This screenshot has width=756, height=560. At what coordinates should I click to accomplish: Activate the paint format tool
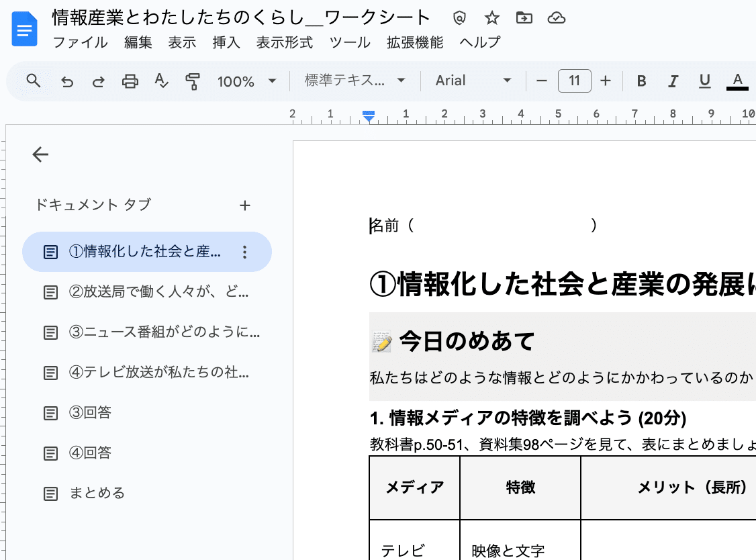(193, 81)
